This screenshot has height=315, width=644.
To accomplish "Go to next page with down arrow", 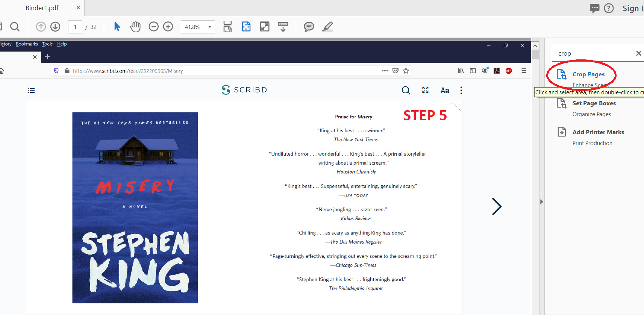I will [x=55, y=27].
